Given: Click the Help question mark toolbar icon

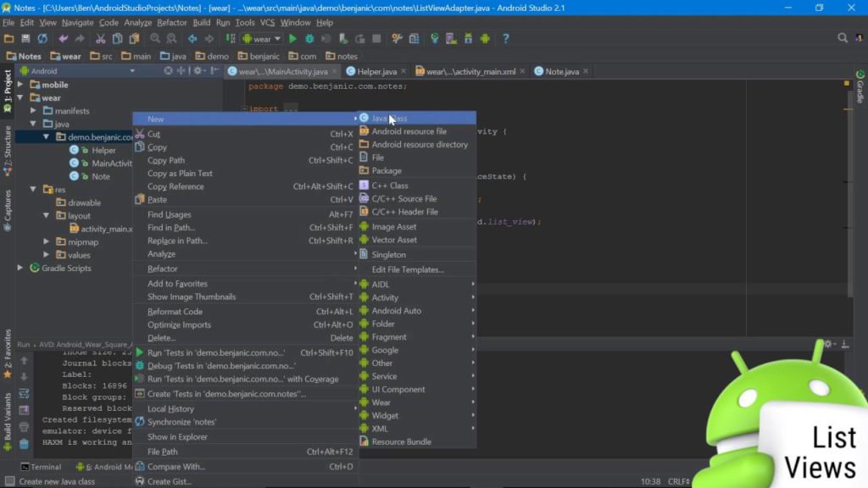Looking at the screenshot, I should pyautogui.click(x=505, y=39).
